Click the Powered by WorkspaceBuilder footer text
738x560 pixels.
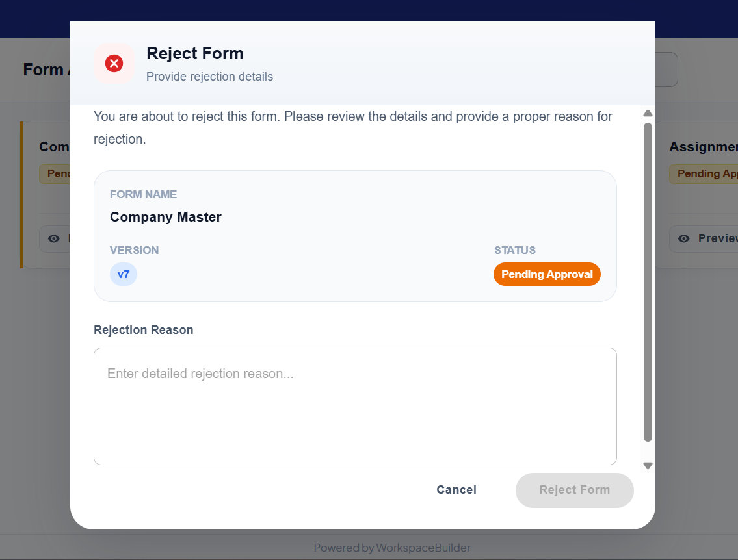tap(392, 548)
